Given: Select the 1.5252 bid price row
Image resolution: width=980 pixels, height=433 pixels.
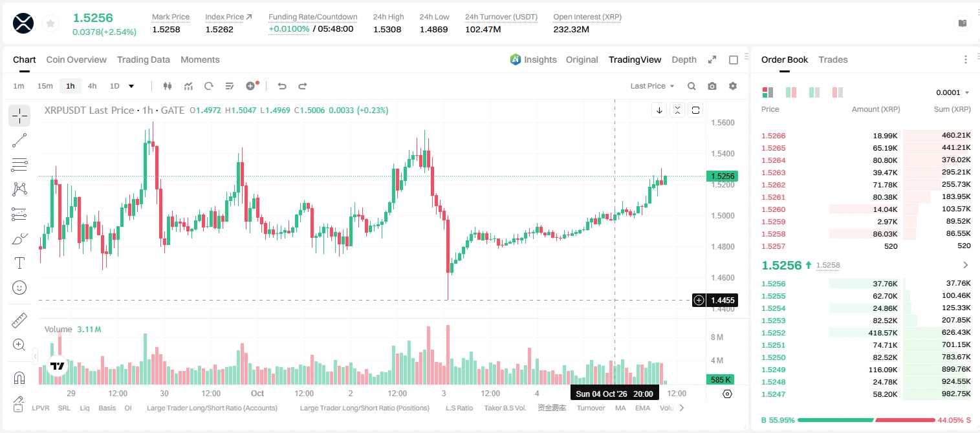Looking at the screenshot, I should 866,333.
